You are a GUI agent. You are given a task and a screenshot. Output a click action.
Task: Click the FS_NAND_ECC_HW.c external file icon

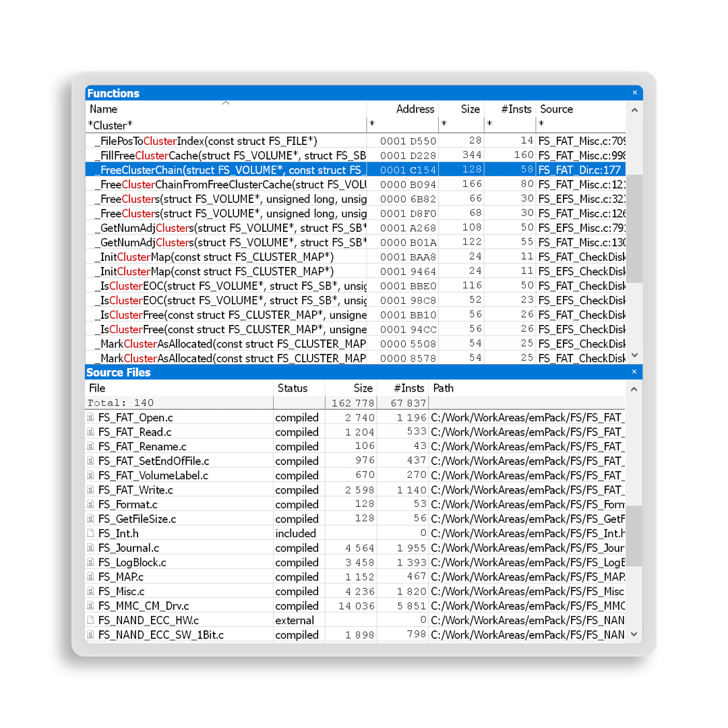click(x=90, y=621)
